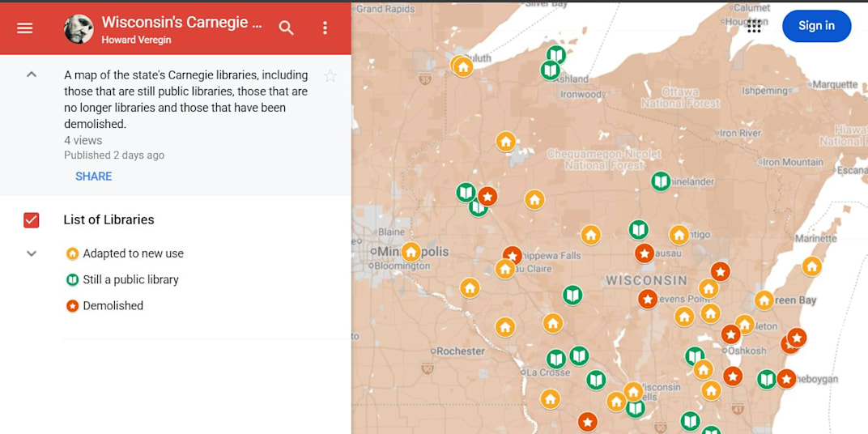Click the orange house marker above Wisconsin Dells label

(x=633, y=391)
